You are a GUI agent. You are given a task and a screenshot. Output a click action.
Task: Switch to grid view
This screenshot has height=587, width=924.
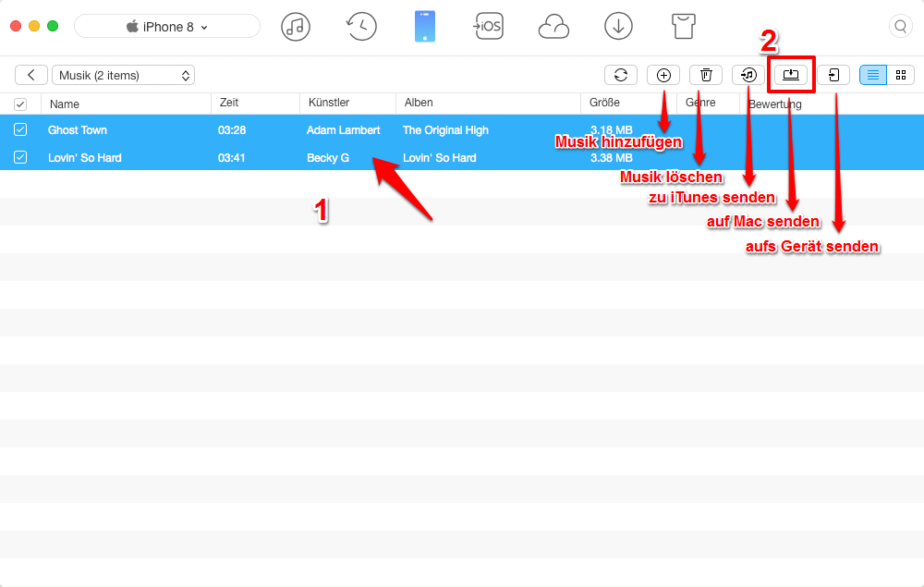900,75
